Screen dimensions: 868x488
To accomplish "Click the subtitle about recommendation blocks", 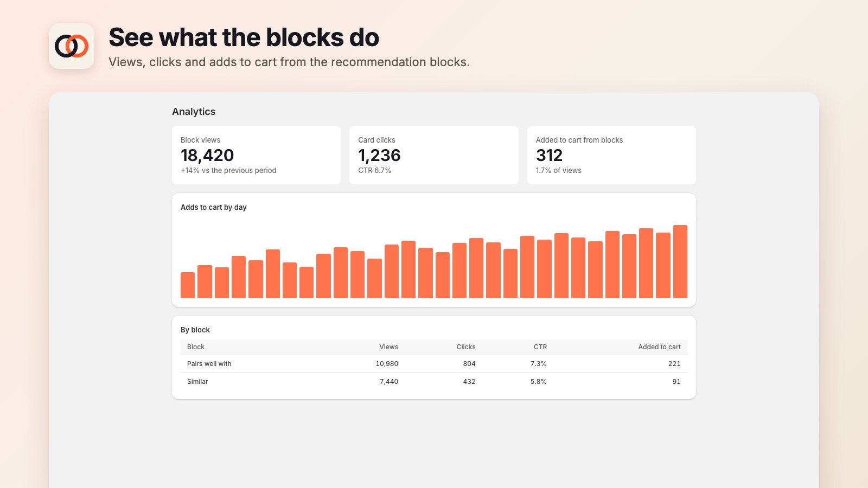I will [x=289, y=62].
